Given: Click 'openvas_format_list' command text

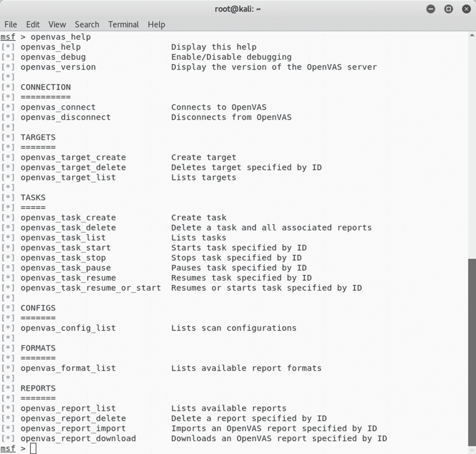Looking at the screenshot, I should [x=68, y=368].
